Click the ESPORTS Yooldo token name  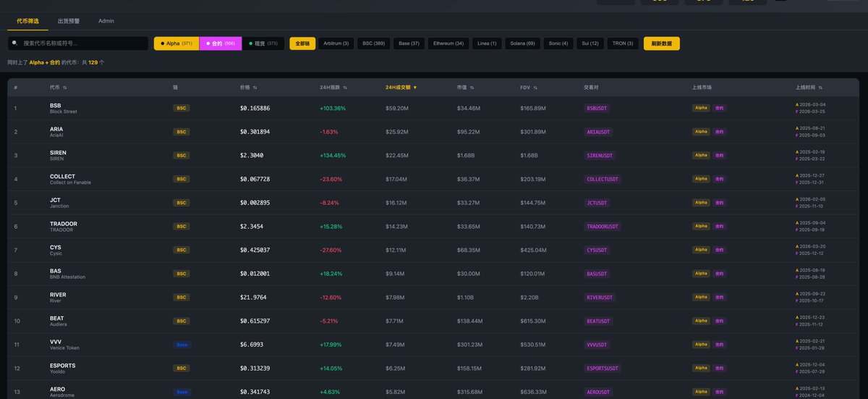pyautogui.click(x=62, y=369)
